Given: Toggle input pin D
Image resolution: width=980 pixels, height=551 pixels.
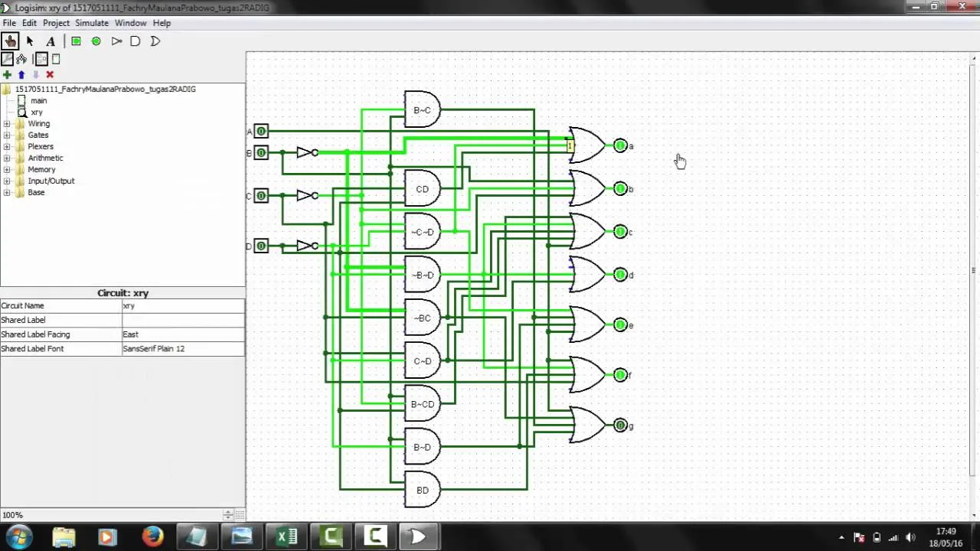Looking at the screenshot, I should coord(261,246).
